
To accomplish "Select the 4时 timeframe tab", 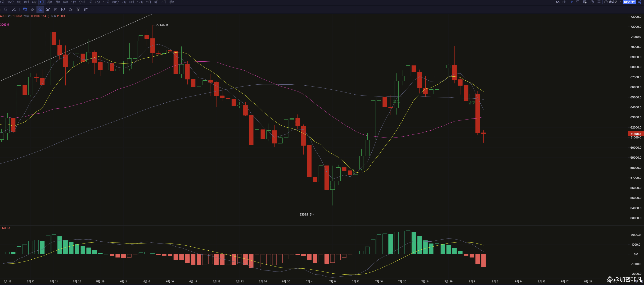I will tap(34, 2).
